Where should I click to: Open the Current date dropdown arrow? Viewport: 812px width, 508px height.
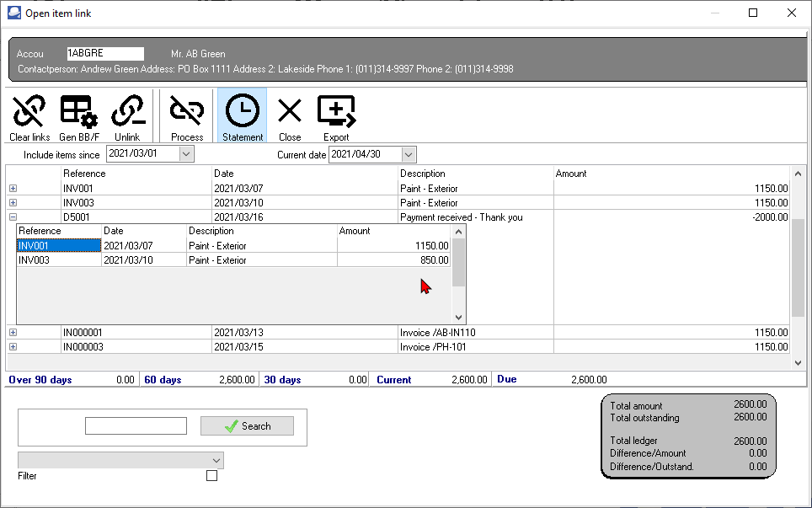pos(408,154)
